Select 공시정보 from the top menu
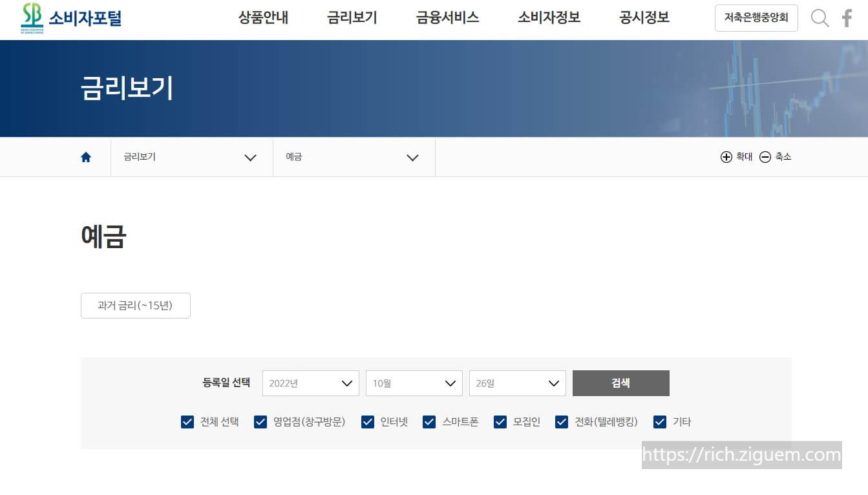The width and height of the screenshot is (868, 495). (643, 18)
